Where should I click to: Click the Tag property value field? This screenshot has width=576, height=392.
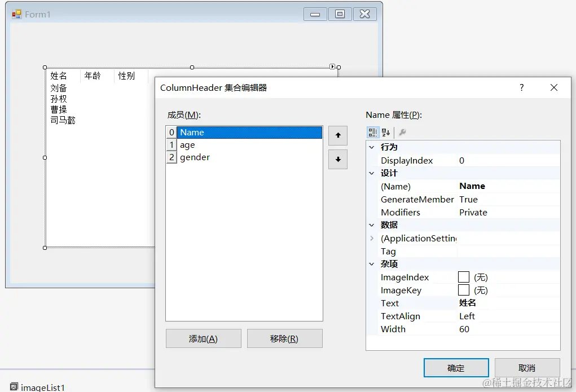pyautogui.click(x=508, y=252)
